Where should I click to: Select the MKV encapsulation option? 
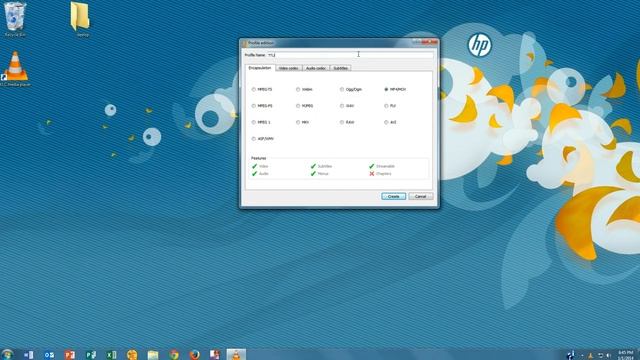[302, 122]
